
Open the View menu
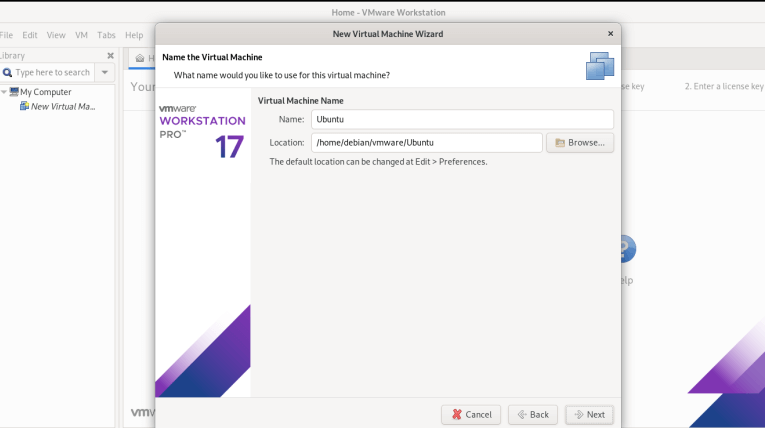click(x=56, y=35)
